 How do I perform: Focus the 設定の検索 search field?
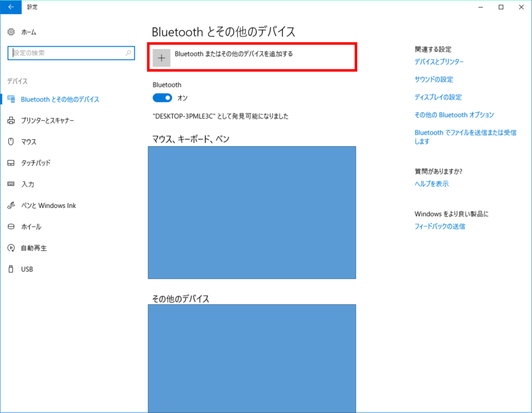click(71, 53)
